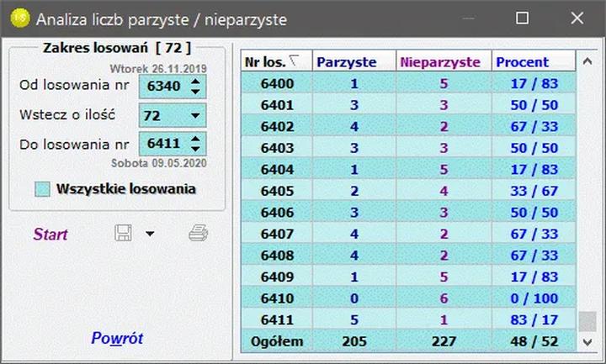The width and height of the screenshot is (606, 364).
Task: Sort by the Nr los. column header
Action: [x=276, y=61]
